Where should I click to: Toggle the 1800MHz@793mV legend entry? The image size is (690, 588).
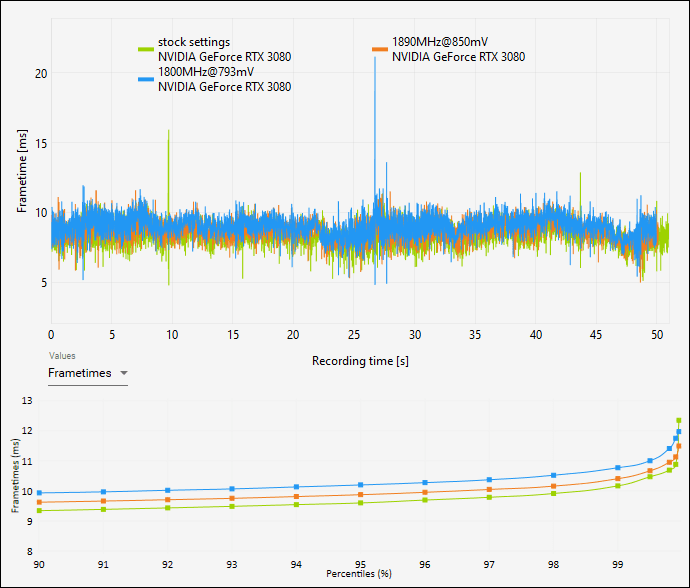click(214, 79)
